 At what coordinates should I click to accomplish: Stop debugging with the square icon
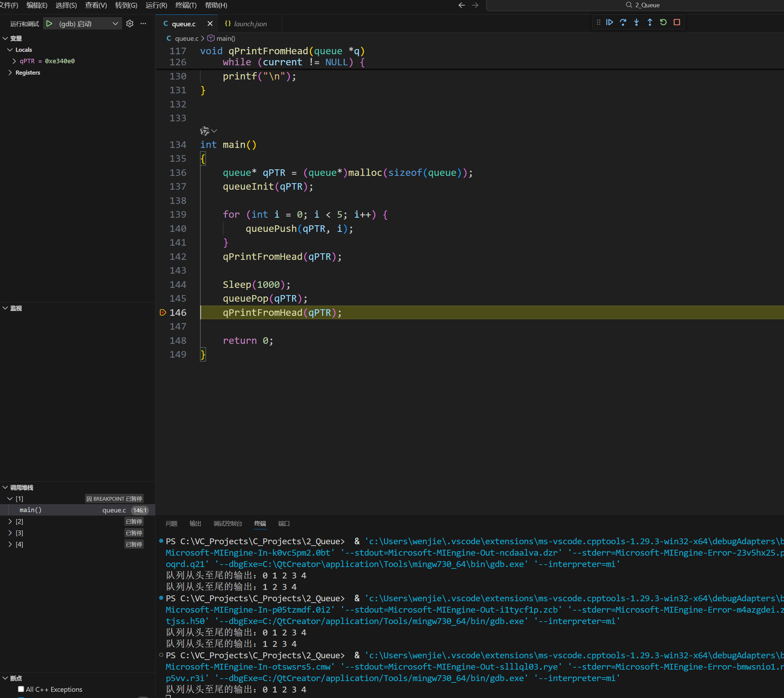coord(677,22)
